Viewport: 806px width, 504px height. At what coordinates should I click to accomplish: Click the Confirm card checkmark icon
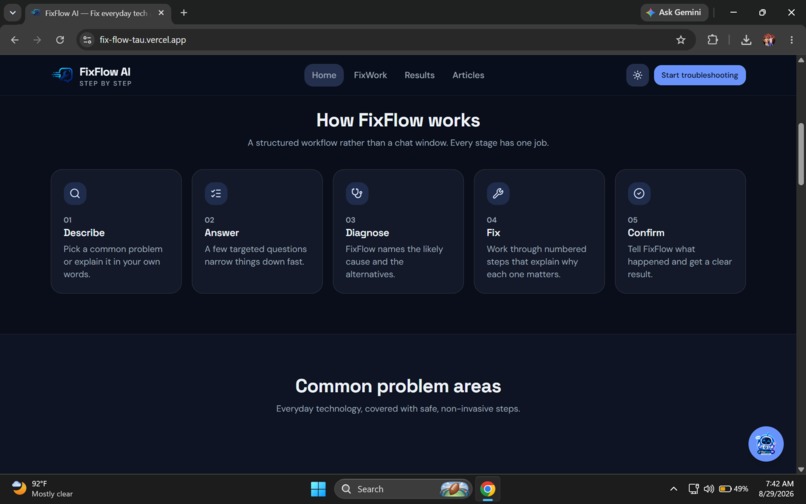[x=639, y=193]
